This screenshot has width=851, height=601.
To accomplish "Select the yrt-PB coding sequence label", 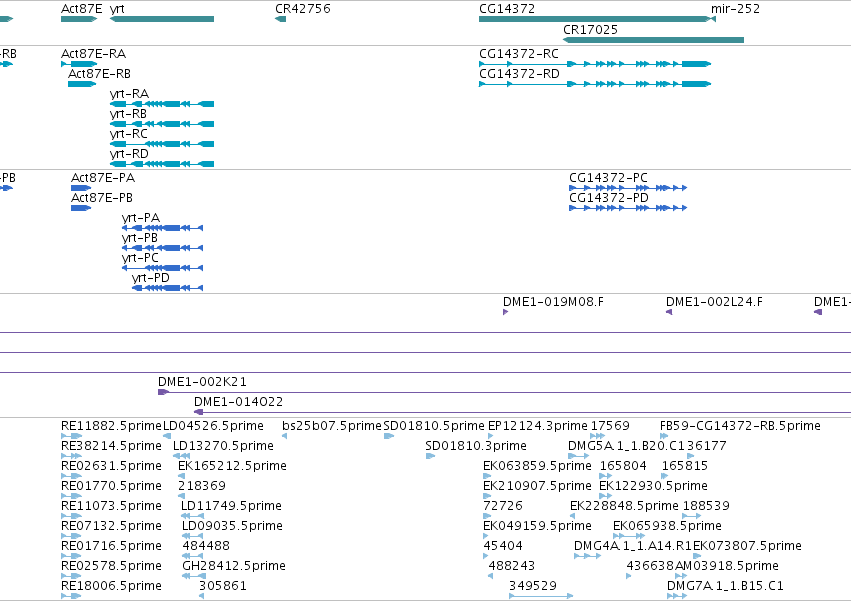I will 140,238.
